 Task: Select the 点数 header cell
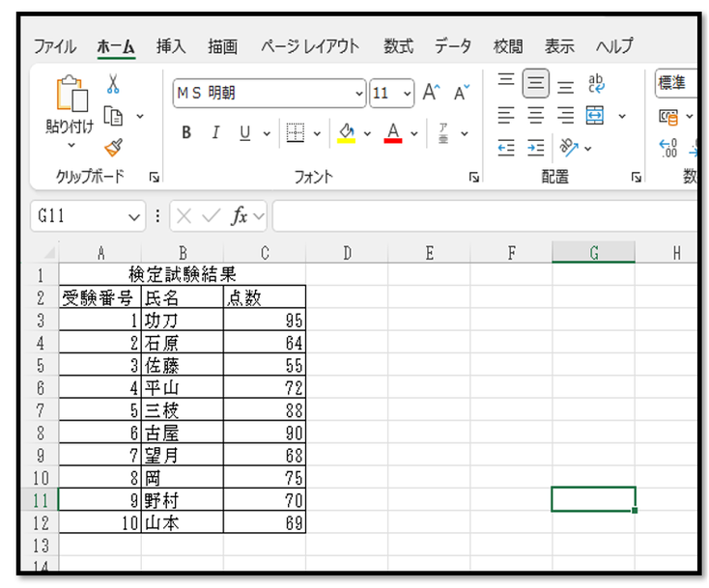click(265, 297)
